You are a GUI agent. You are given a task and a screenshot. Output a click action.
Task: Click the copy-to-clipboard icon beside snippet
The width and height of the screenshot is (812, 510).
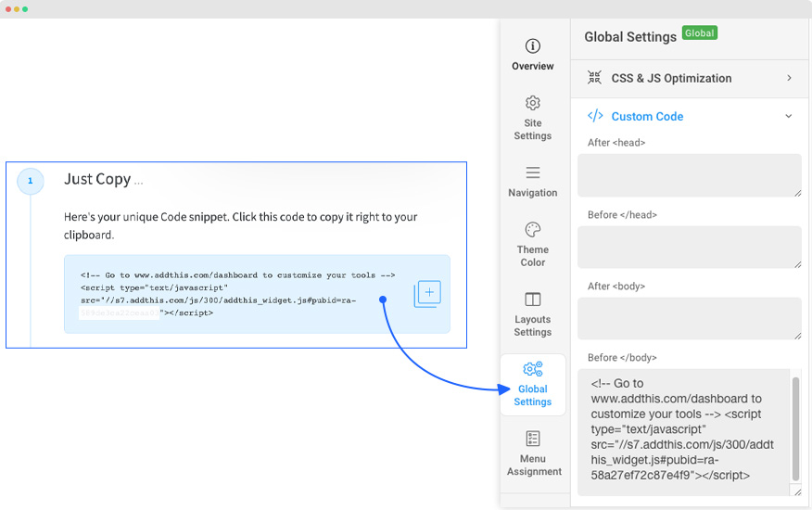point(427,294)
